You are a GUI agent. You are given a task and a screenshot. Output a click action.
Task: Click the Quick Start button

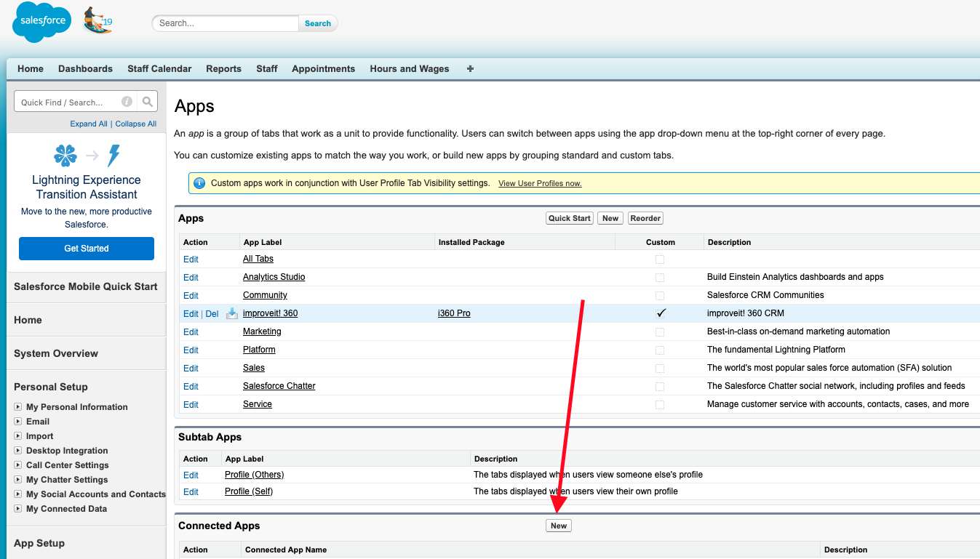click(570, 218)
